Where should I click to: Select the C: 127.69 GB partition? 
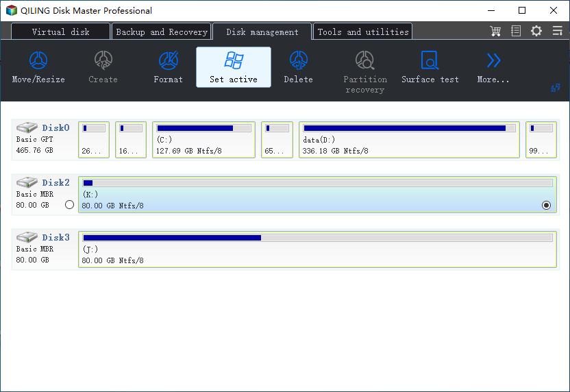point(203,140)
